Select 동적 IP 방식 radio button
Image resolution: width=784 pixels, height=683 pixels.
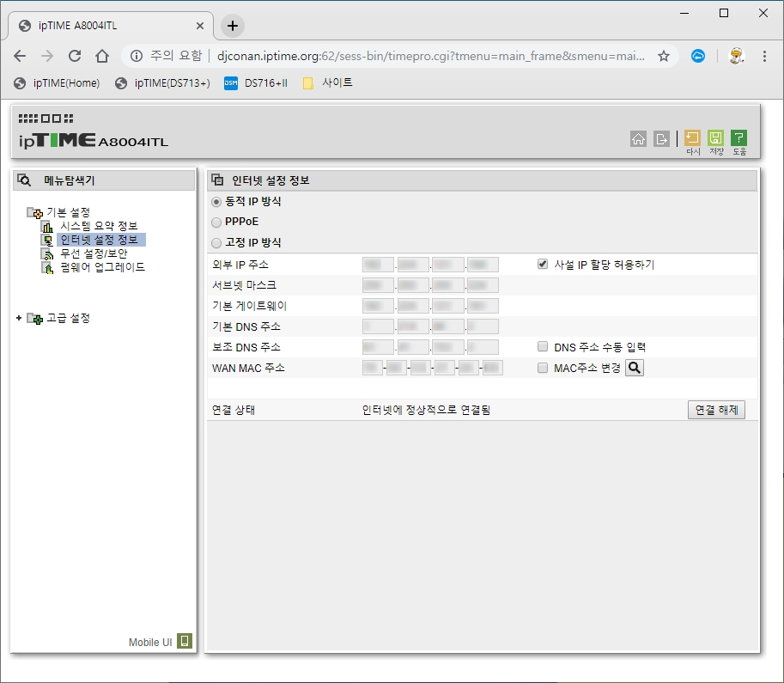pos(216,202)
